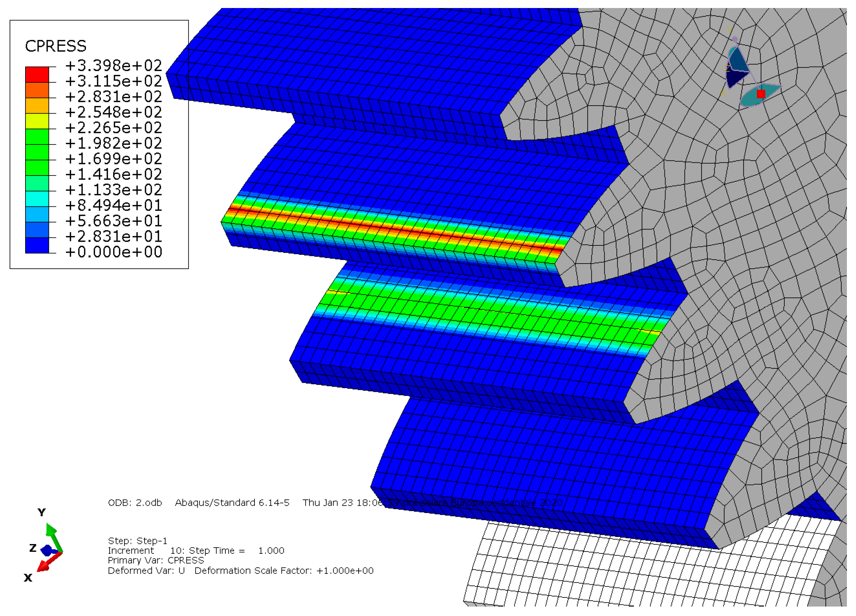Click the 'Step: Step-1' state block line
Screen dimensions: 856x616
pyautogui.click(x=137, y=541)
